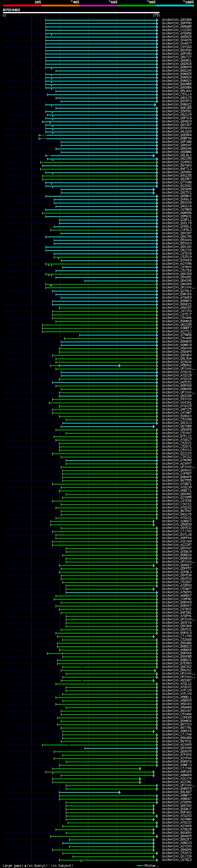Select the UniRef100_Q1EL79 label
The width and height of the screenshot is (197, 868).
coord(177,223)
